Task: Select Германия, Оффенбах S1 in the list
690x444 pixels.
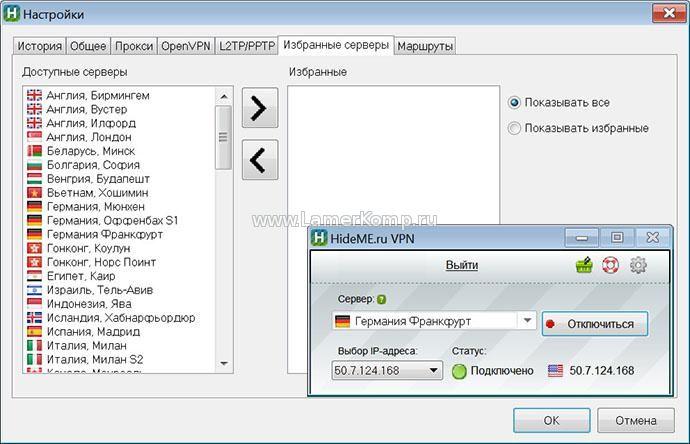Action: click(113, 220)
